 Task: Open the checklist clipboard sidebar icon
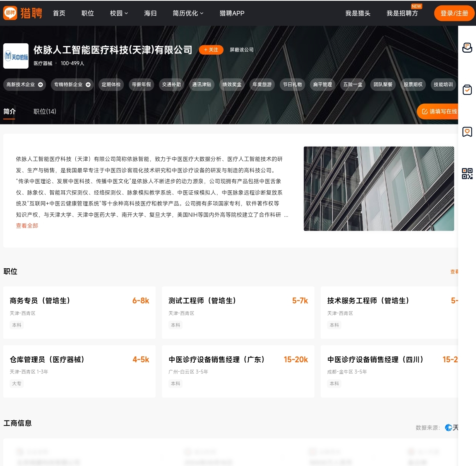pyautogui.click(x=467, y=90)
